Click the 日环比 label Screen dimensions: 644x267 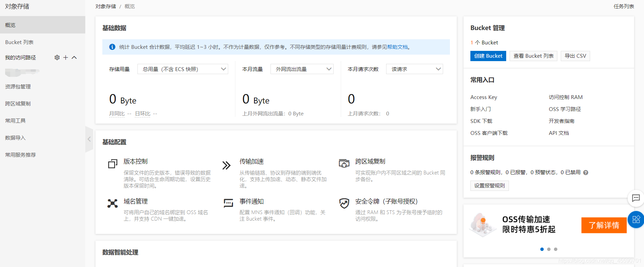pos(143,114)
